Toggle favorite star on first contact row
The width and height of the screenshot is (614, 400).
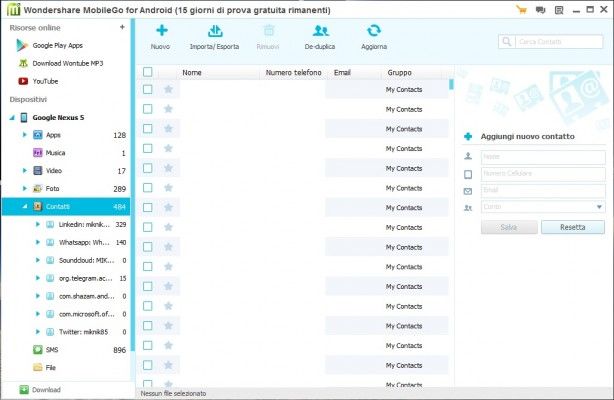click(168, 89)
